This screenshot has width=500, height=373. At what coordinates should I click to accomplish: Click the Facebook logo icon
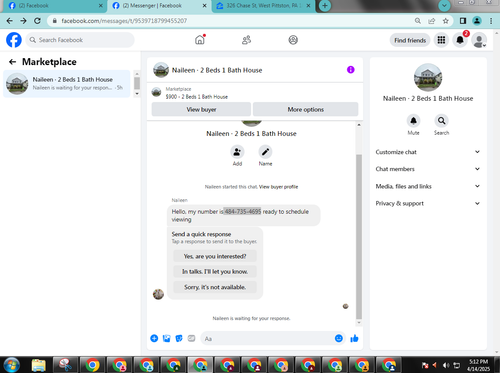click(x=14, y=40)
